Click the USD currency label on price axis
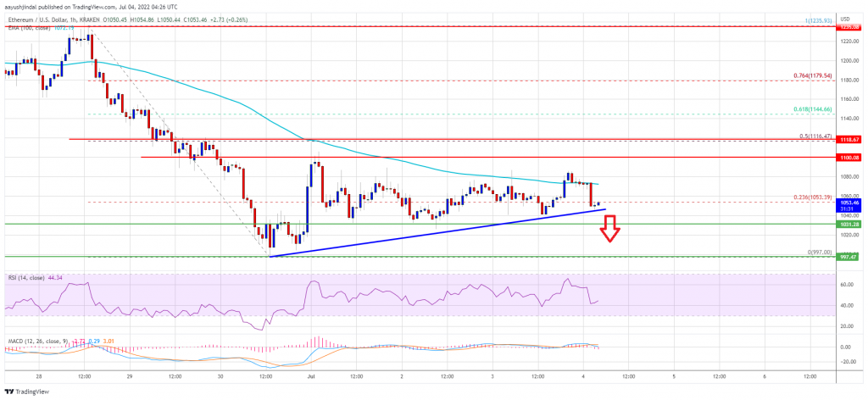This screenshot has height=400, width=868. (x=846, y=19)
